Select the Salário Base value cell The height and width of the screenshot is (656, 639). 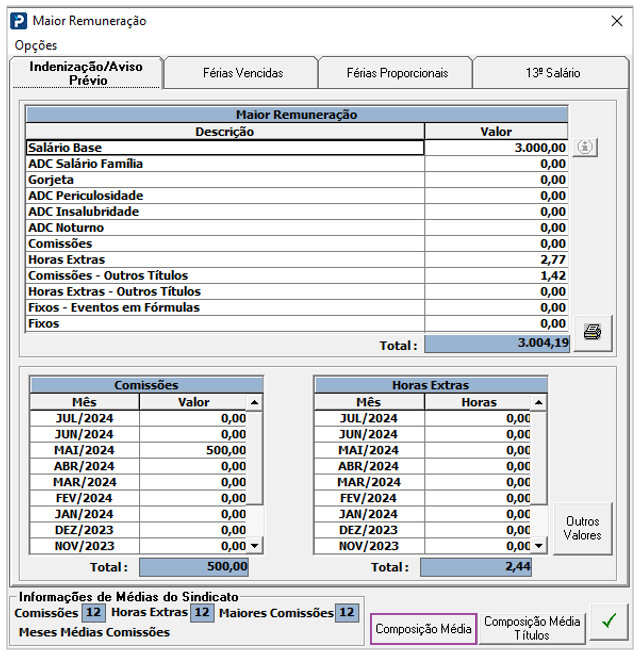tap(496, 148)
